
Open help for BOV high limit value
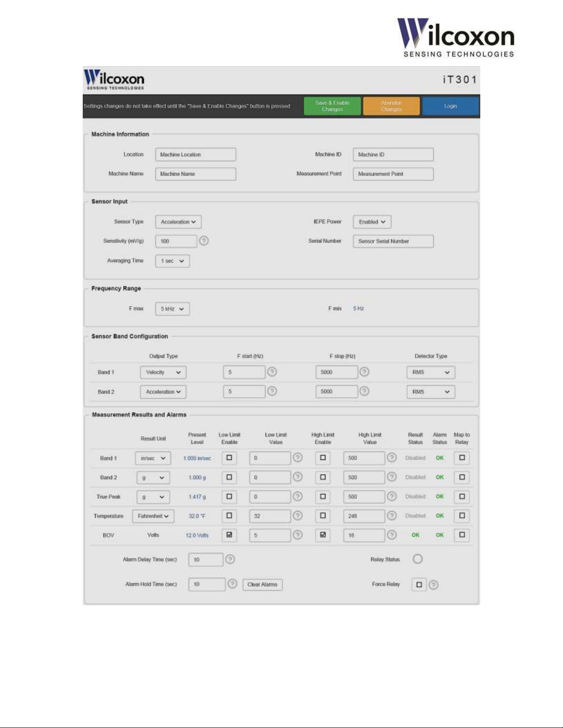click(392, 535)
